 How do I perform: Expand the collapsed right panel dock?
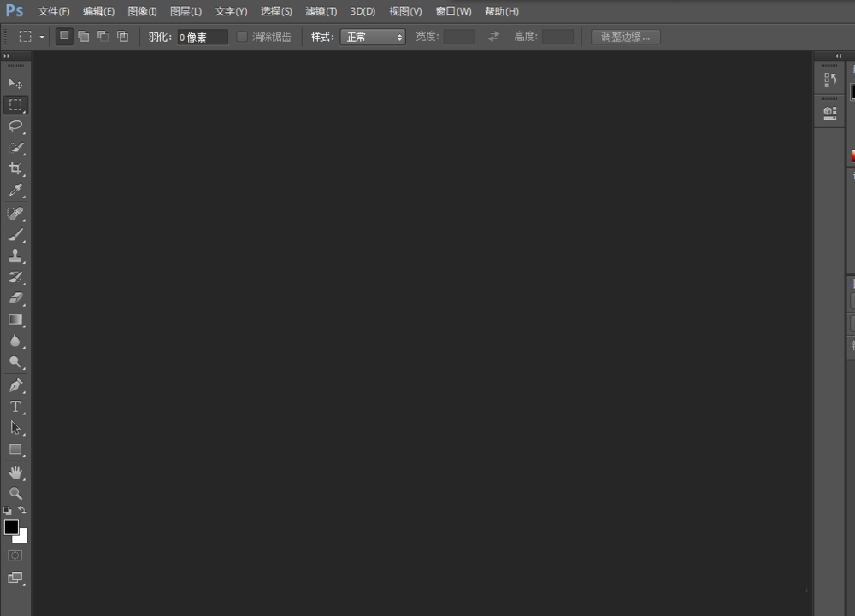(838, 56)
